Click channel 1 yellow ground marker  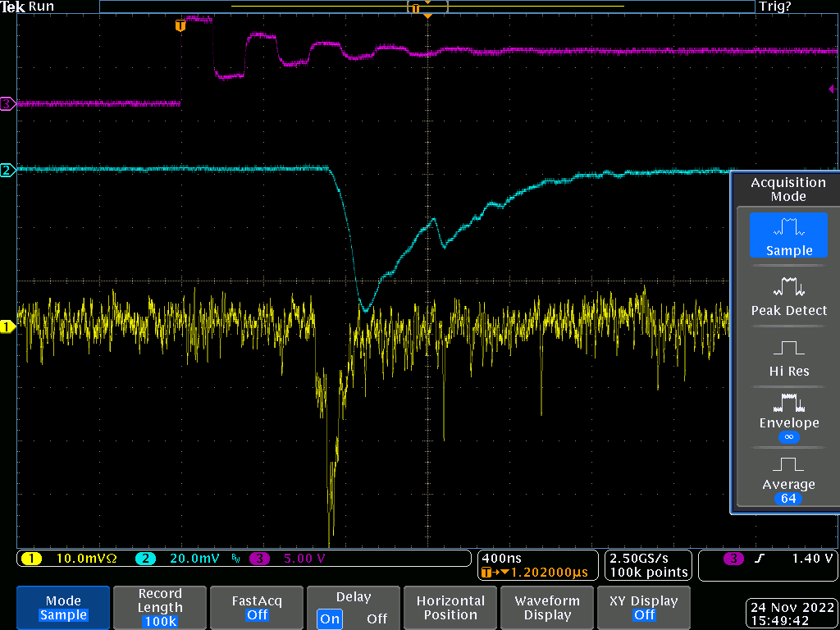point(7,327)
